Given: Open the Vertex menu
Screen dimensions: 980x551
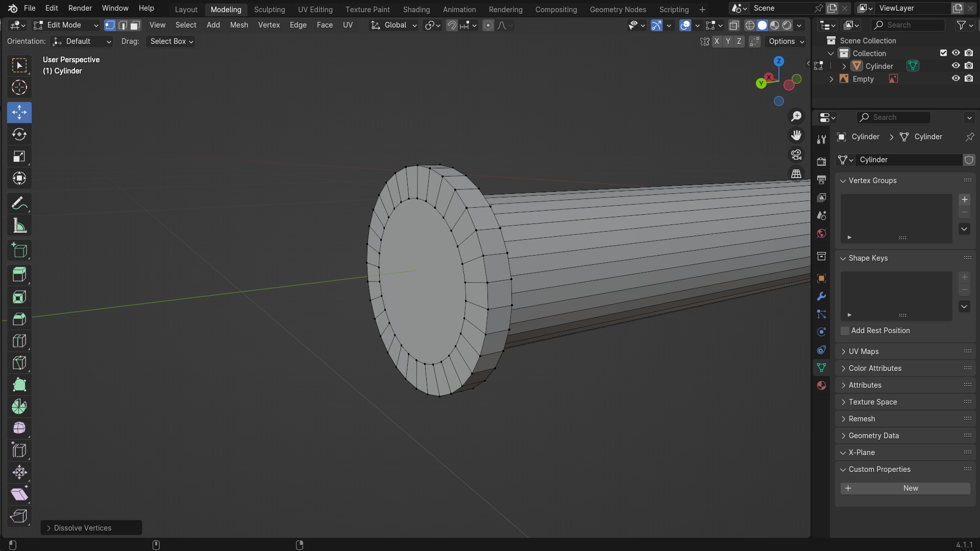Looking at the screenshot, I should 269,25.
